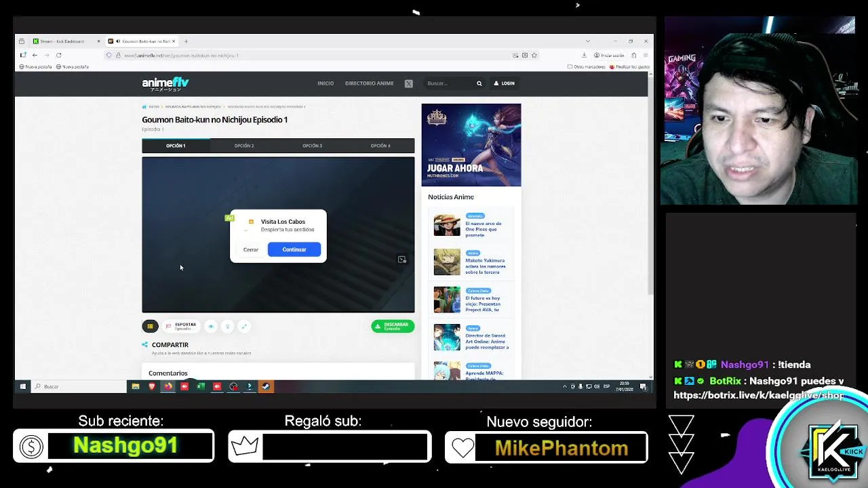Expand the tab list dropdown arrow in title bar
The image size is (868, 488).
pos(588,41)
